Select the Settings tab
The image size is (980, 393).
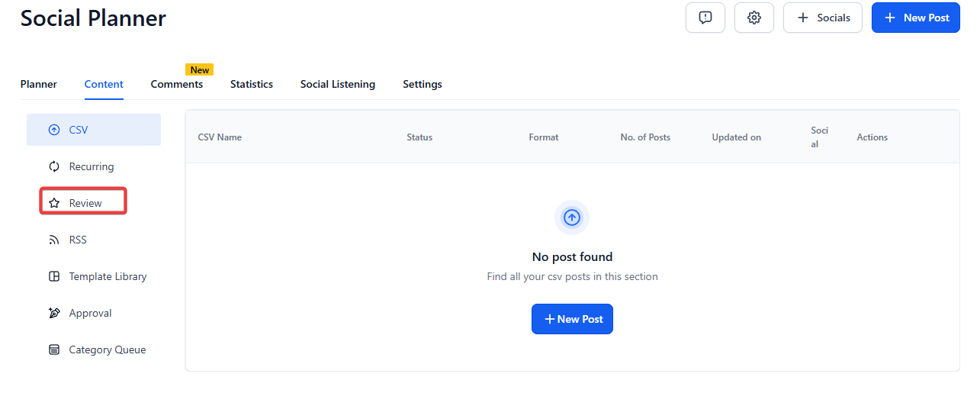(423, 84)
